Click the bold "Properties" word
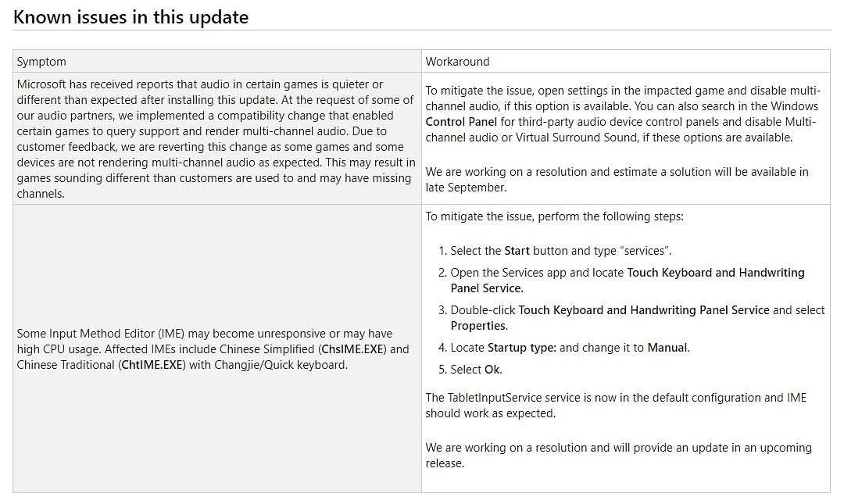This screenshot has width=844, height=504. point(478,326)
